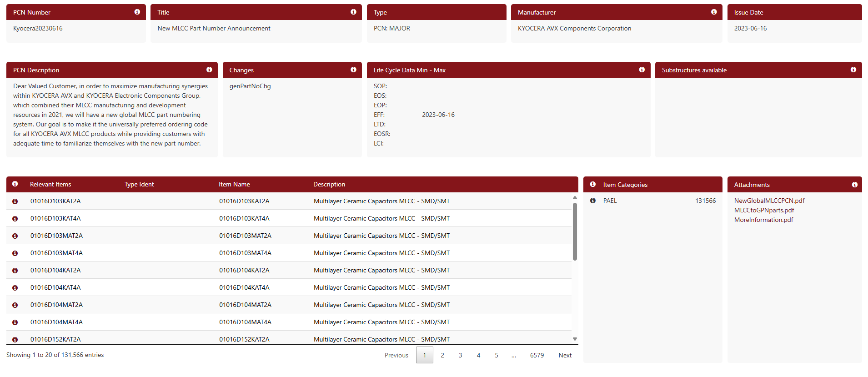868x377 pixels.
Task: Click the Manufacturer header info icon
Action: [714, 12]
